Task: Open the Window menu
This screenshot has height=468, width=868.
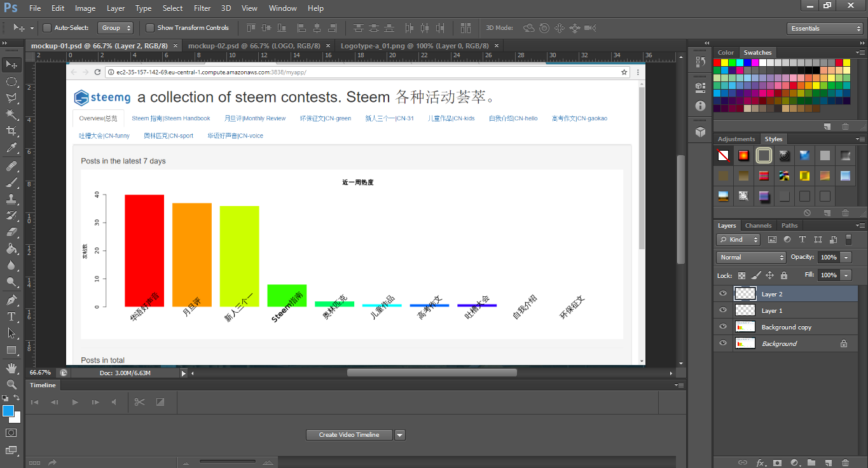Action: pos(283,8)
